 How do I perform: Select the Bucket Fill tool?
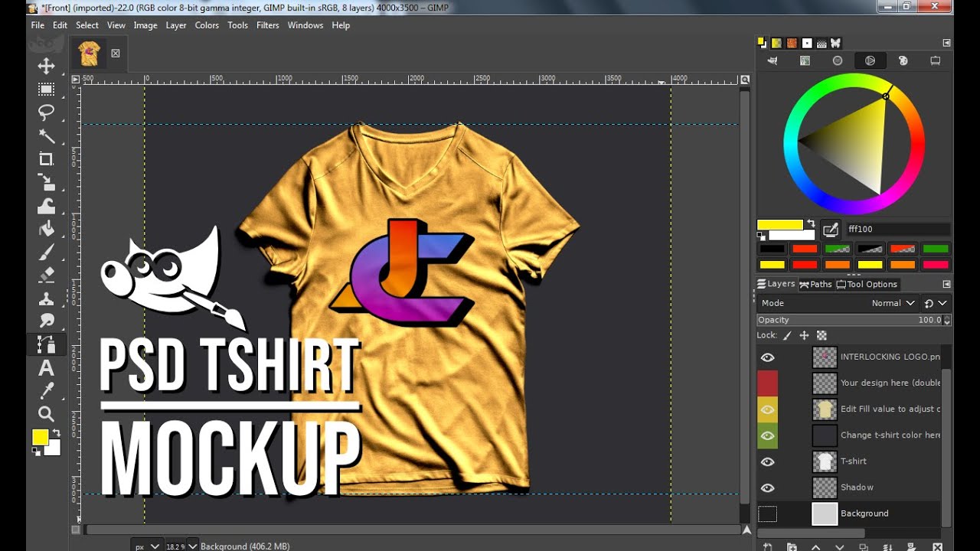47,229
